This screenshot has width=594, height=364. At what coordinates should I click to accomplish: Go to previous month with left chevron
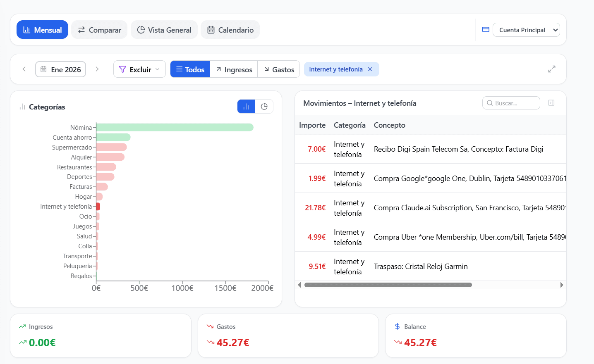click(x=24, y=69)
